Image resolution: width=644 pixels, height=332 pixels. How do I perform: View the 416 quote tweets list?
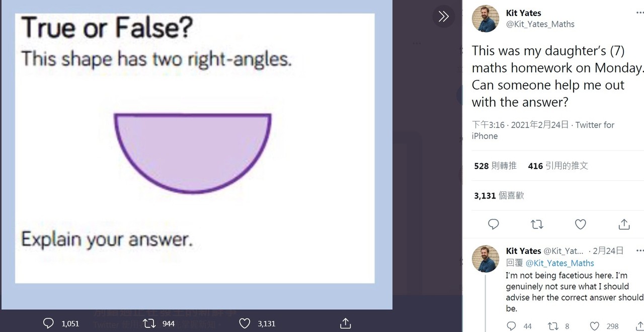[x=558, y=166]
